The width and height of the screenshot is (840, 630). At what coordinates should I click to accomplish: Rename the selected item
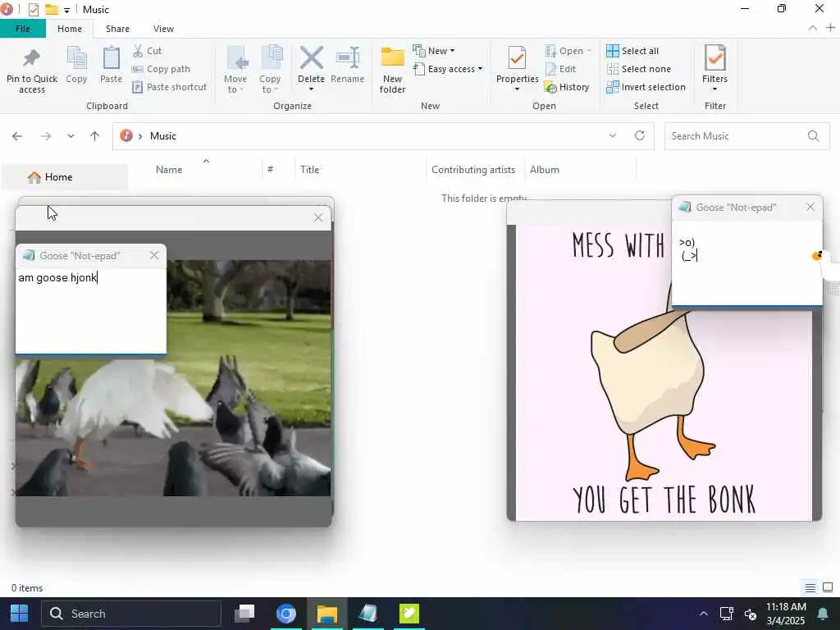coord(347,65)
